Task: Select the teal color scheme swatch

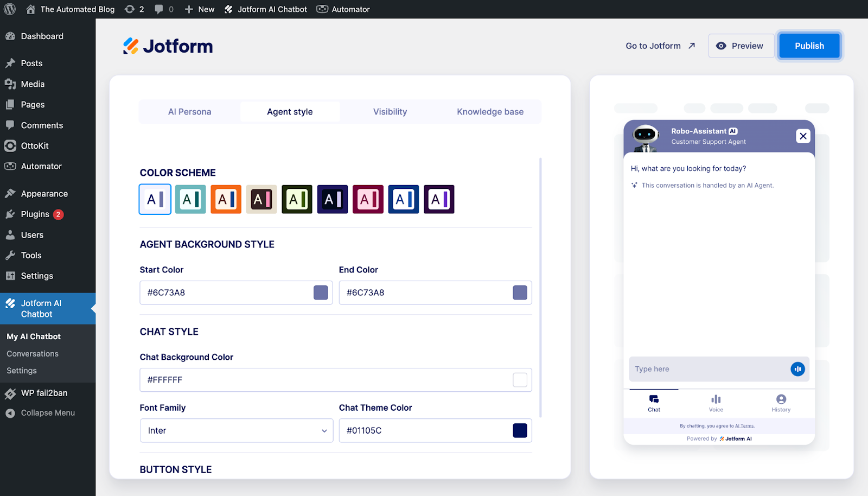Action: pos(190,199)
